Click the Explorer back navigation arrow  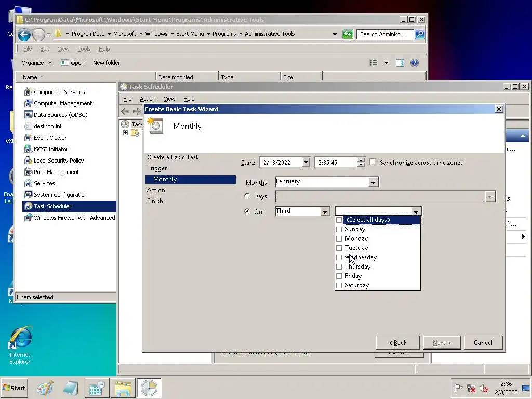point(24,34)
